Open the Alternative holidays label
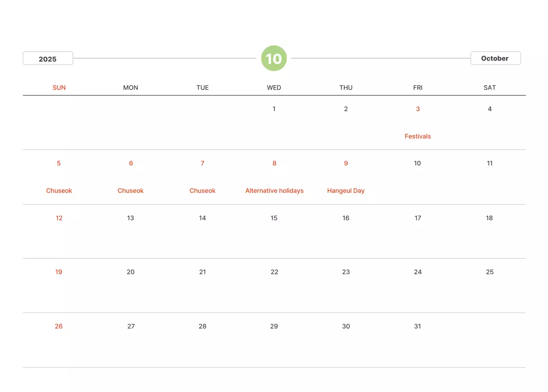Image resolution: width=548 pixels, height=392 pixels. coord(274,191)
